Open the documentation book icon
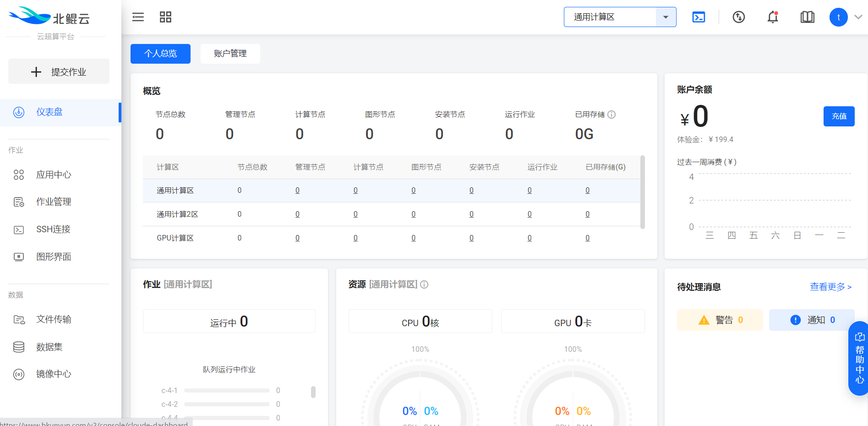 [x=807, y=17]
